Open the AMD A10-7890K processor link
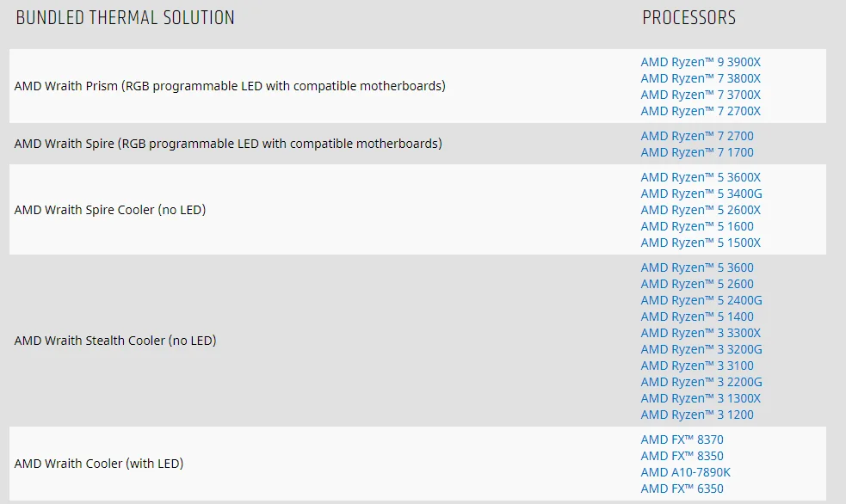Image resolution: width=846 pixels, height=504 pixels. coord(685,472)
